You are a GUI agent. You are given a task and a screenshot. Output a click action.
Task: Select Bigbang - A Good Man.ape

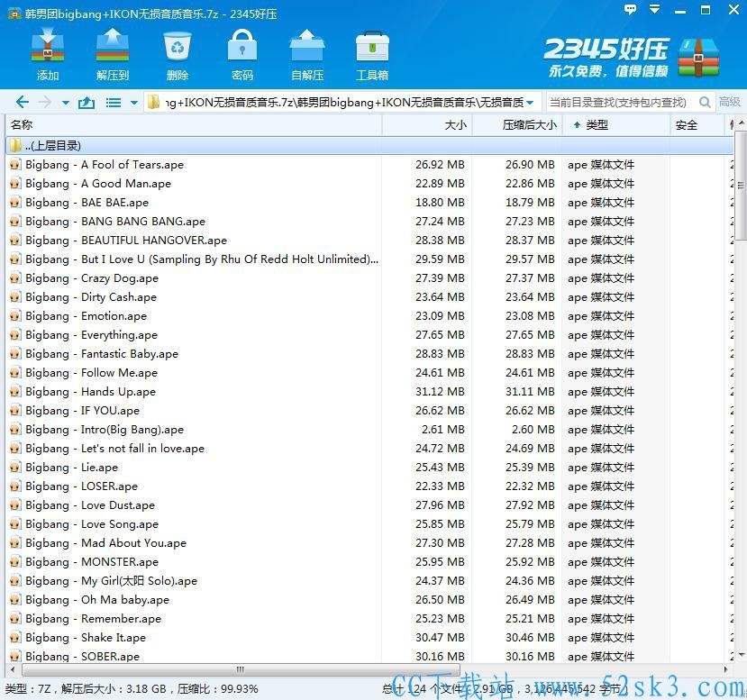369,184
